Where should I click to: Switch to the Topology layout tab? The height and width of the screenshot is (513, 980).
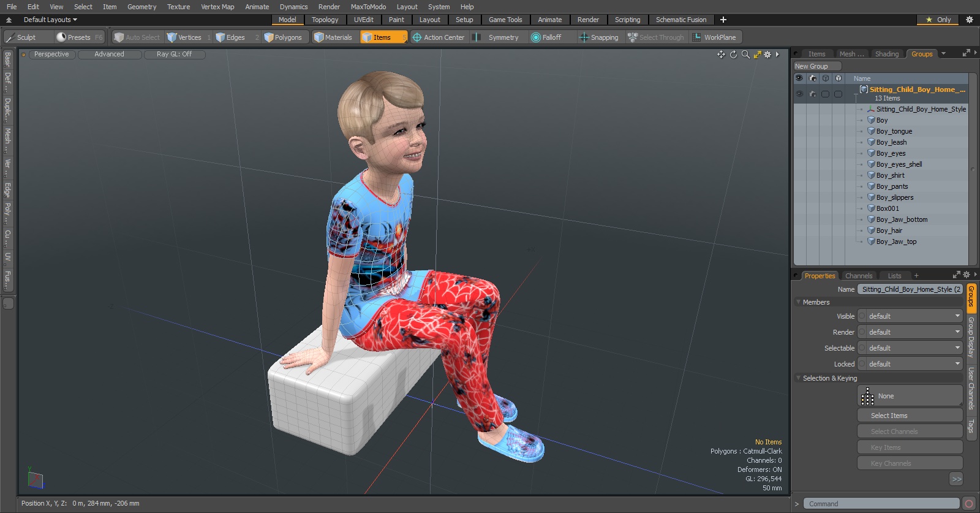(x=325, y=20)
